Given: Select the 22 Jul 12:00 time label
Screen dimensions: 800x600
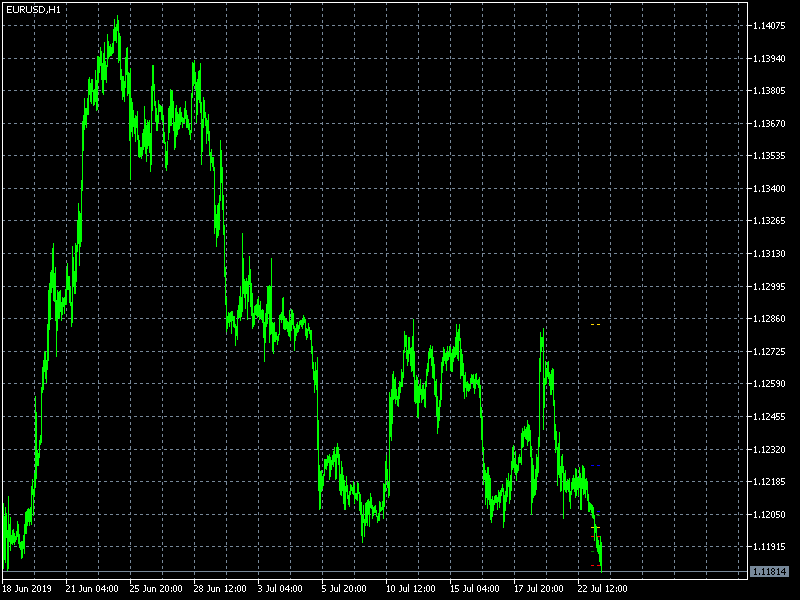Looking at the screenshot, I should [x=603, y=589].
